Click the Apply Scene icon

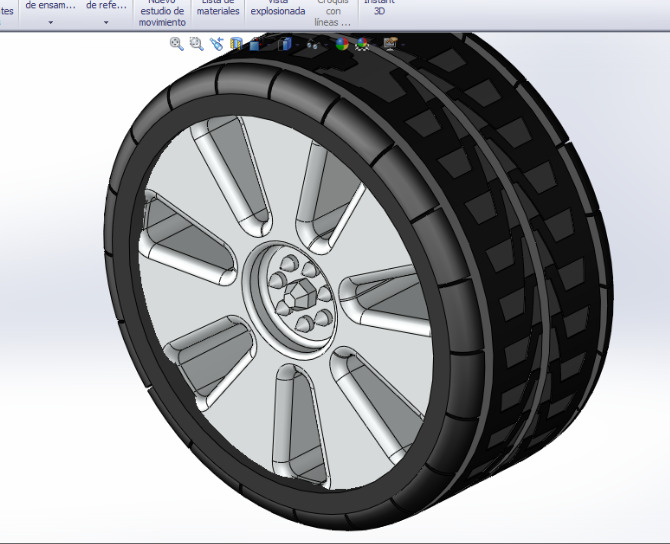[362, 44]
